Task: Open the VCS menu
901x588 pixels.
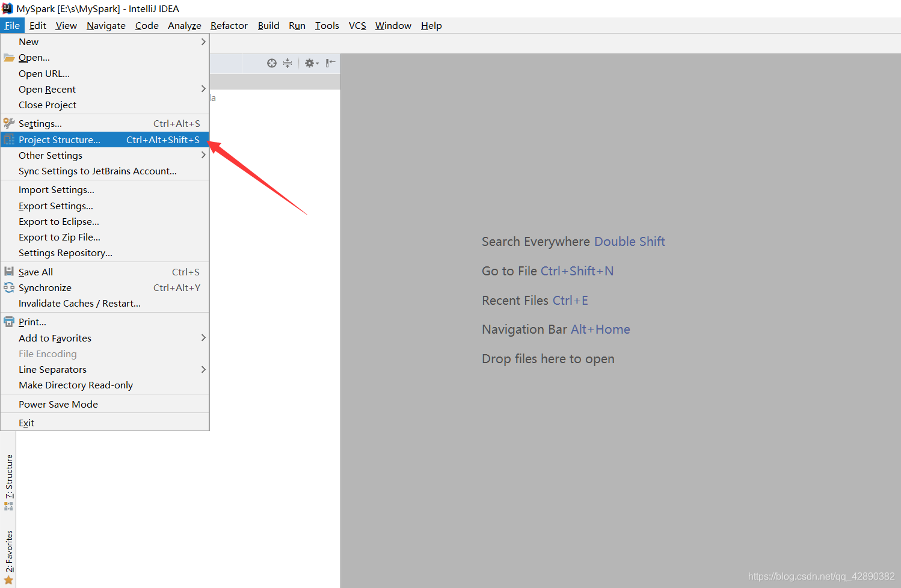Action: click(357, 25)
